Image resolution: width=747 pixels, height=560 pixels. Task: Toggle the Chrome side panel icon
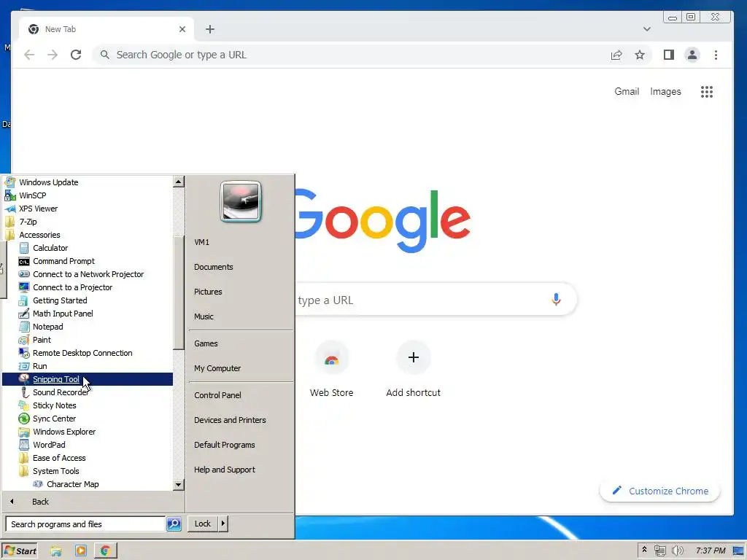click(x=669, y=55)
